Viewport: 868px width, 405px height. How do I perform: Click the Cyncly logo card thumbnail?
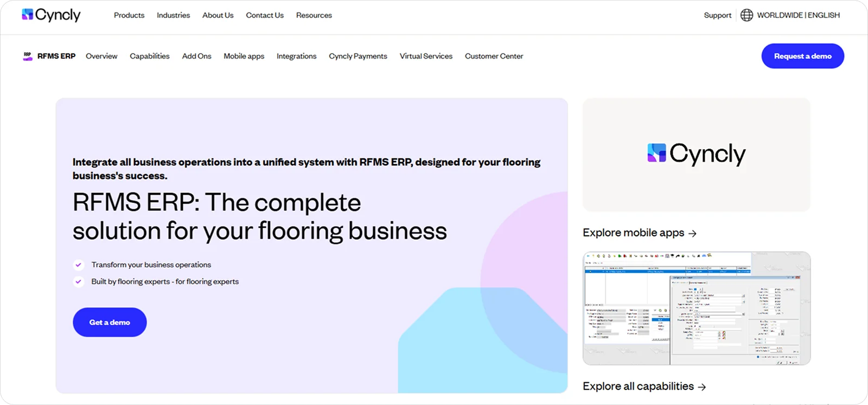[696, 155]
